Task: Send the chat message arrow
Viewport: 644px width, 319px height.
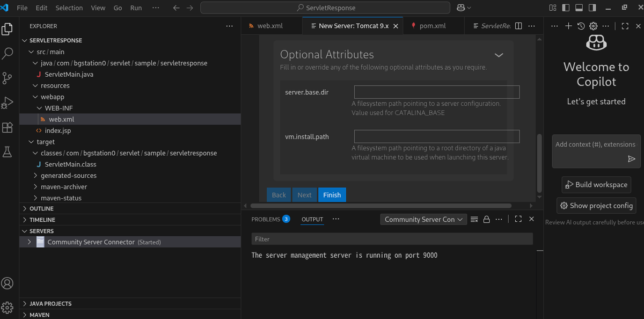Action: pyautogui.click(x=632, y=159)
